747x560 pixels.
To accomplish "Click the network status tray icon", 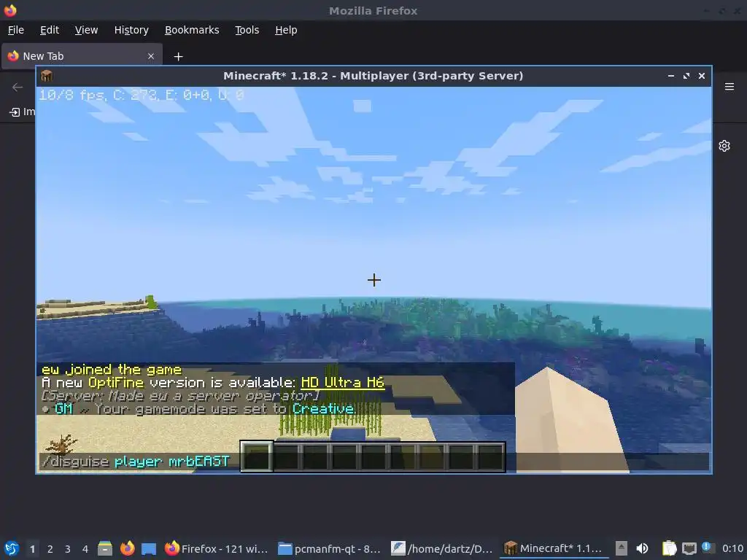I will click(689, 548).
